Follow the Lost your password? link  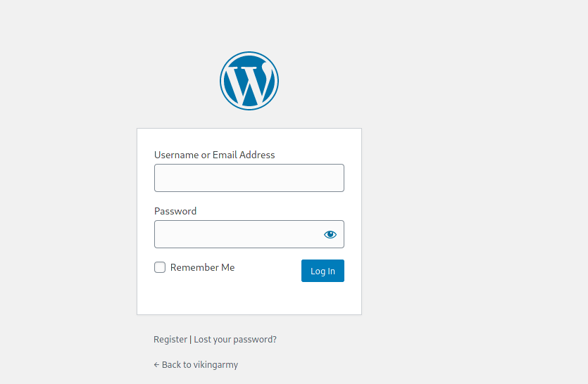235,339
